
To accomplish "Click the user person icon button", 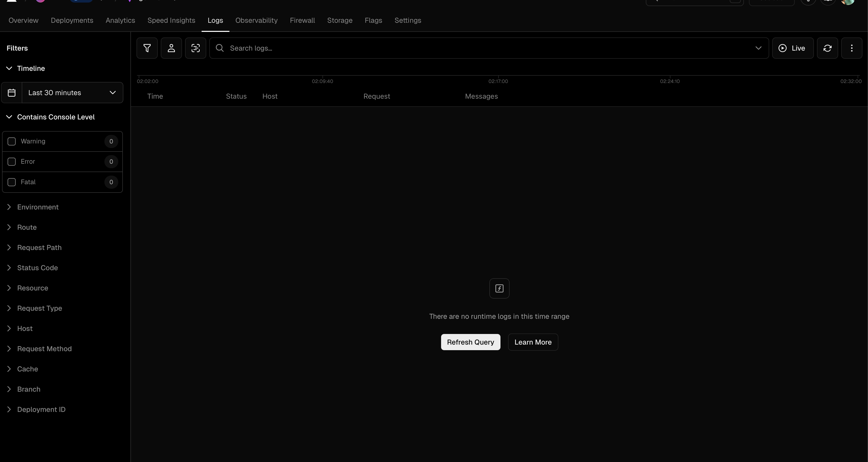I will pyautogui.click(x=171, y=48).
